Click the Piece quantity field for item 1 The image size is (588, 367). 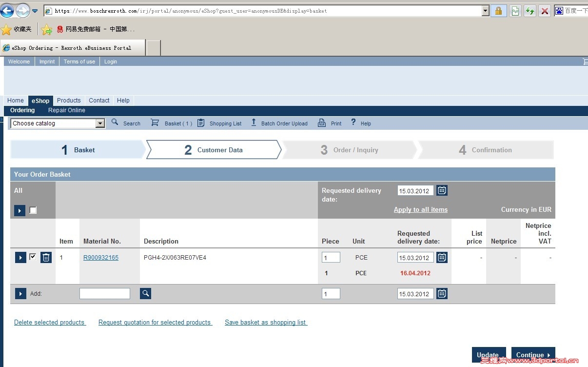click(x=331, y=258)
